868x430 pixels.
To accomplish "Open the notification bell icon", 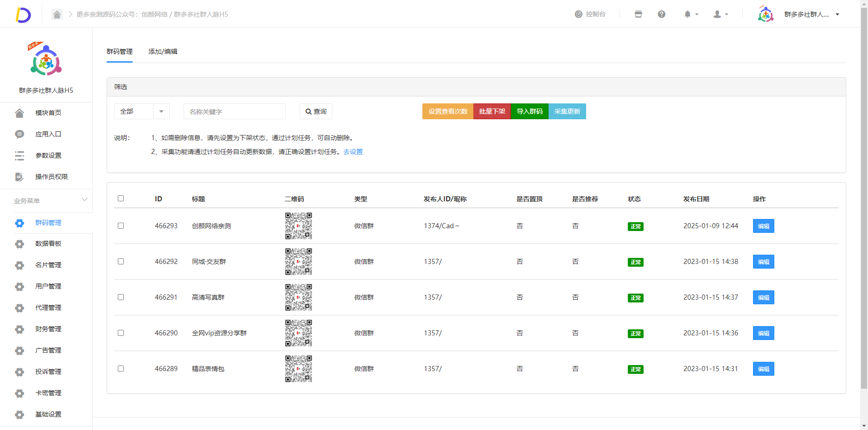I will click(x=688, y=14).
